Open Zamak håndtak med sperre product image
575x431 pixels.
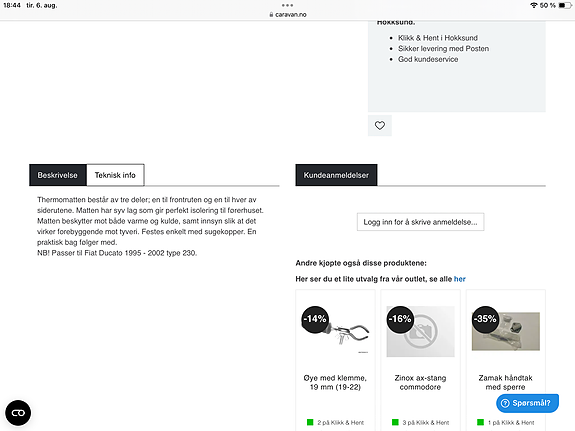coord(506,331)
